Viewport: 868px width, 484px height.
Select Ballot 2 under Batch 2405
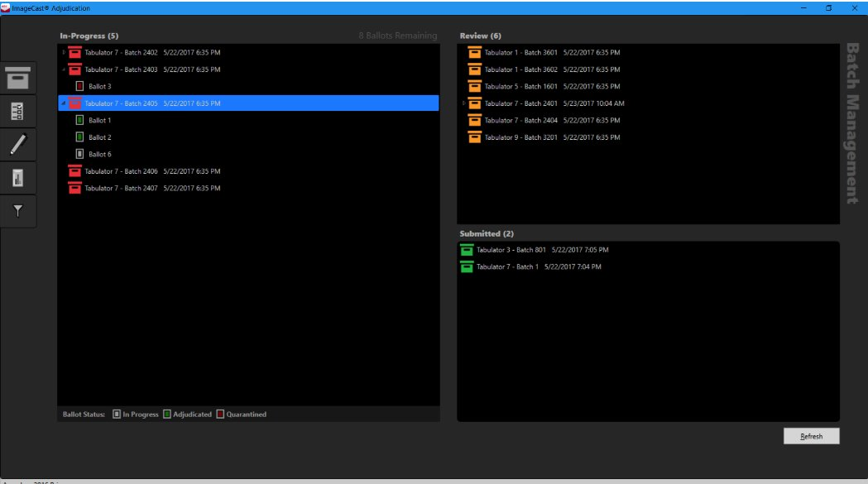[x=99, y=137]
